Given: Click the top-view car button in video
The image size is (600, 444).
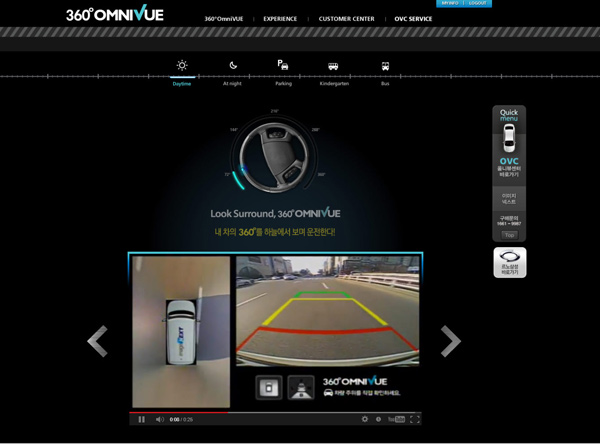Looking at the screenshot, I should pos(269,387).
